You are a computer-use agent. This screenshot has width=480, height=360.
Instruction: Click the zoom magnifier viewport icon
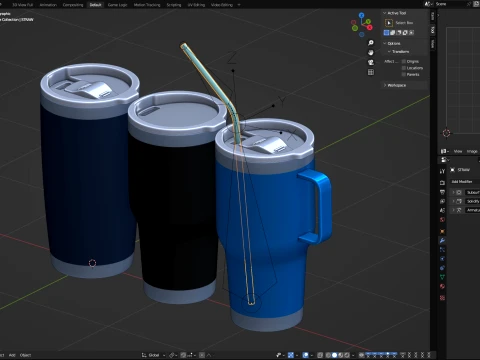[370, 43]
